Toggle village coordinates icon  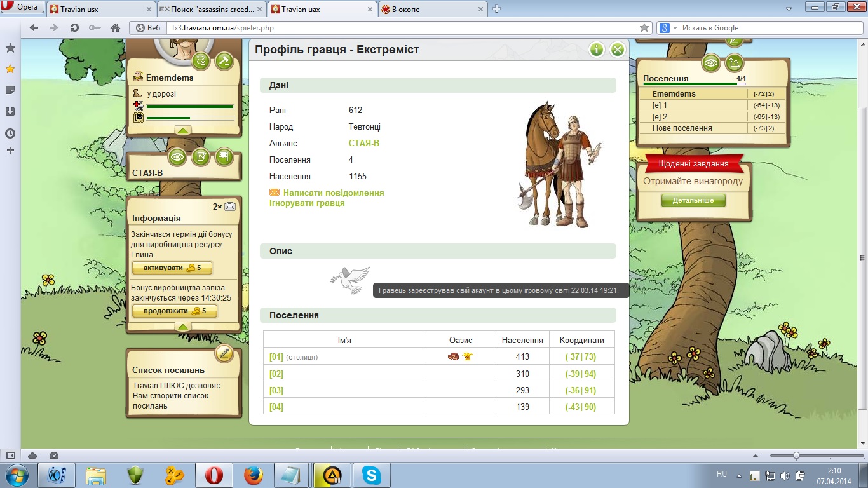point(734,63)
